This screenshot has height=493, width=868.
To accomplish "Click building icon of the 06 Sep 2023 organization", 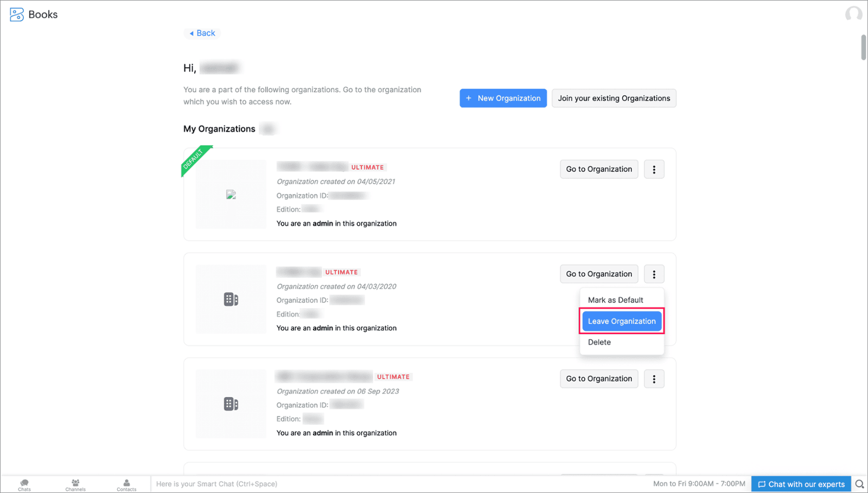I will [231, 404].
